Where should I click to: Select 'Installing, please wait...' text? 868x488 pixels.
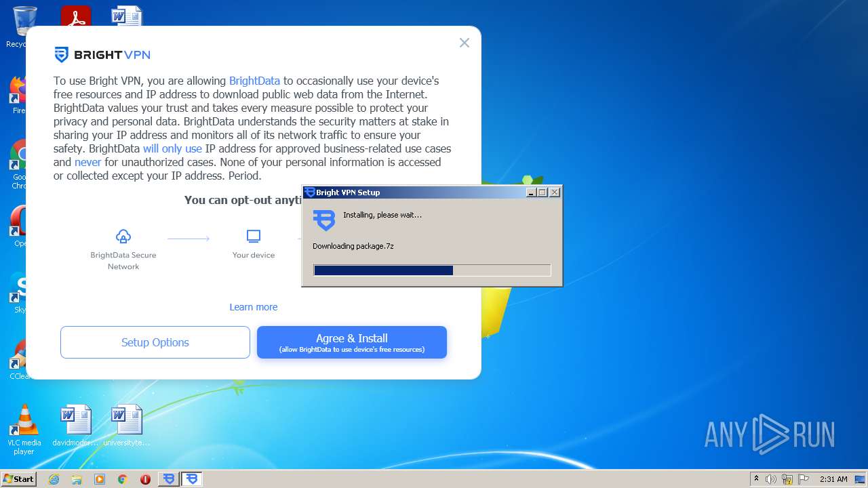coord(382,215)
